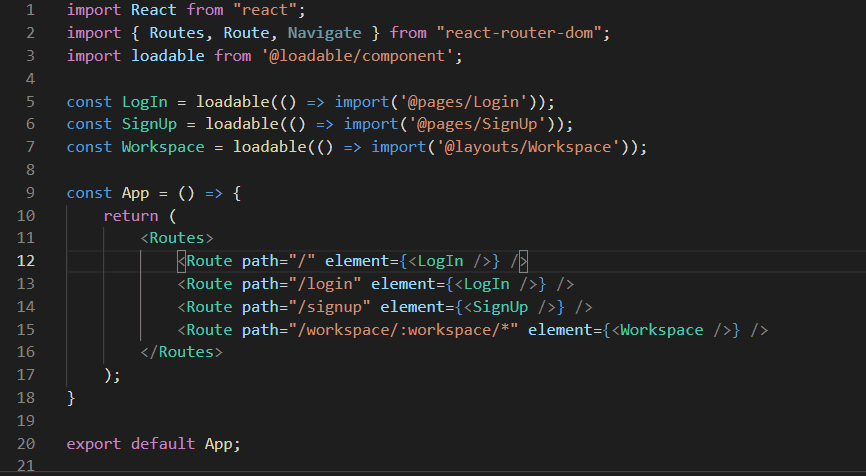Viewport: 866px width, 476px height.
Task: Click the closing ");" on line 17
Action: click(x=112, y=375)
